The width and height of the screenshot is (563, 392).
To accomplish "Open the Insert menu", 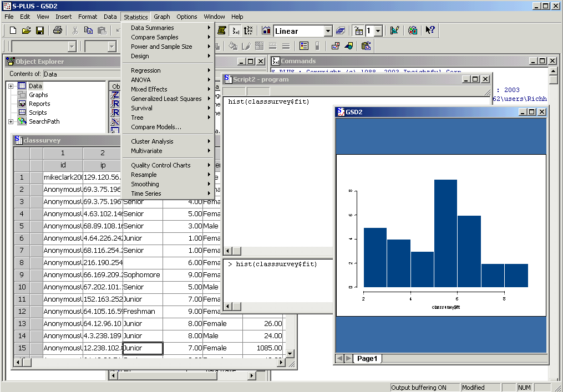I will point(64,17).
